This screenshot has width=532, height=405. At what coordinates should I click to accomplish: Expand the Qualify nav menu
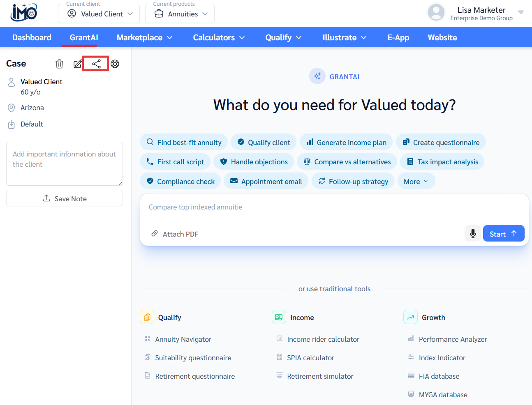point(284,37)
